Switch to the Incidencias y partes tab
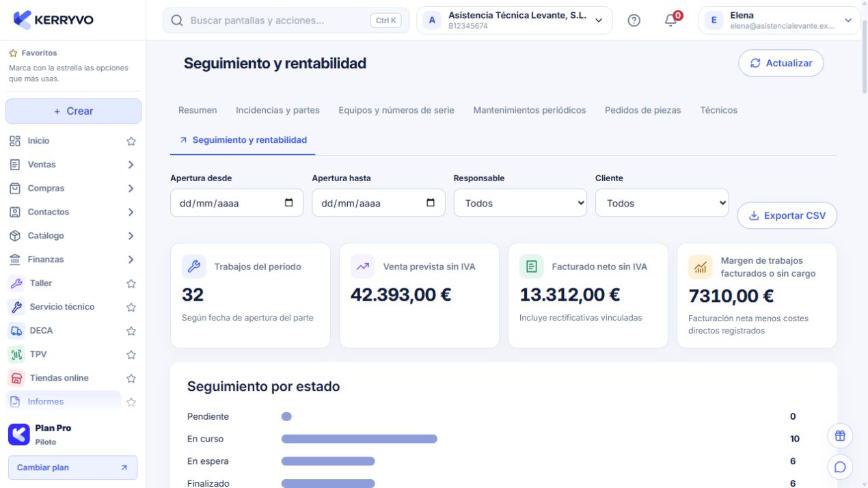This screenshot has height=488, width=868. 277,110
